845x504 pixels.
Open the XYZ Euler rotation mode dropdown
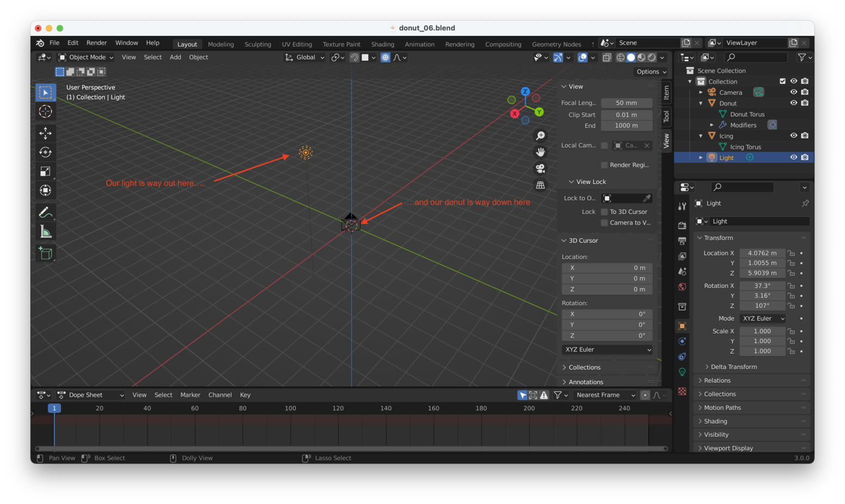pyautogui.click(x=763, y=318)
